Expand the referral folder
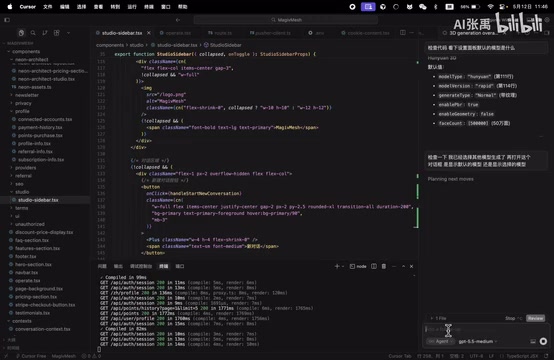The width and height of the screenshot is (554, 360). [x=23, y=176]
